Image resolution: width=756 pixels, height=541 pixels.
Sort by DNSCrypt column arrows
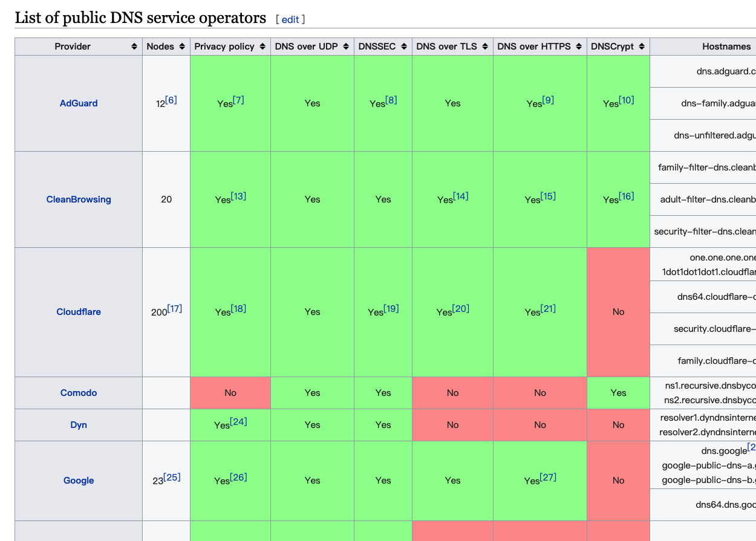pyautogui.click(x=642, y=47)
